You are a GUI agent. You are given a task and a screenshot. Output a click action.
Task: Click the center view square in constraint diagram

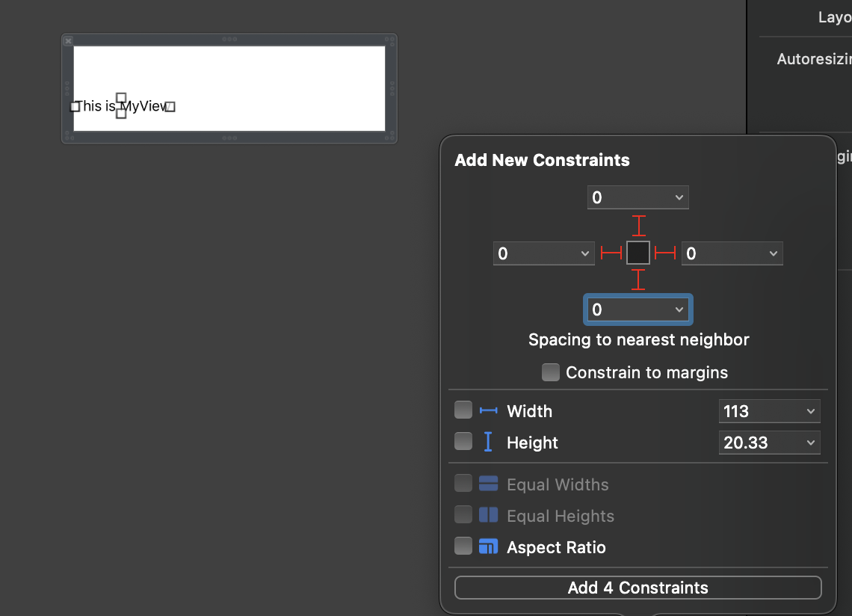(x=638, y=253)
